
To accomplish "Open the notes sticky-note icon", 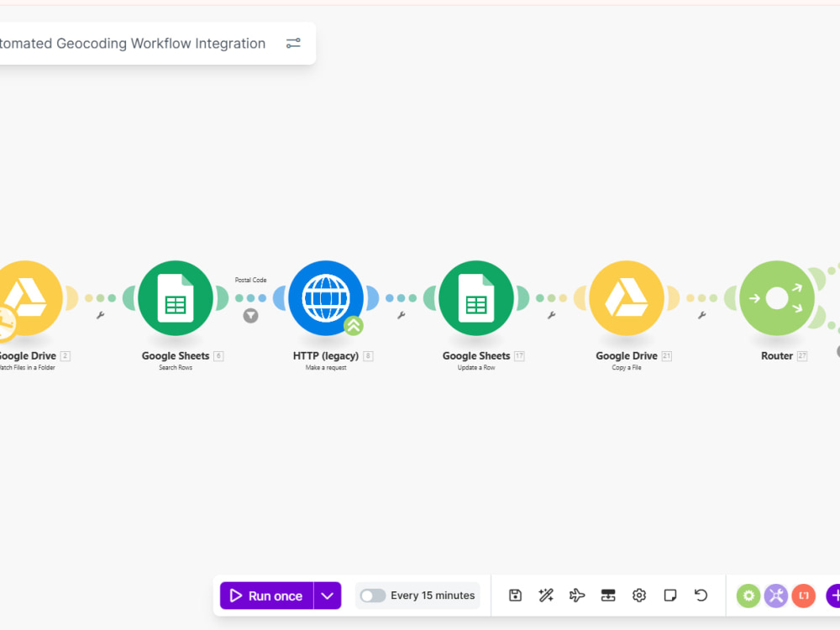I will pyautogui.click(x=670, y=596).
